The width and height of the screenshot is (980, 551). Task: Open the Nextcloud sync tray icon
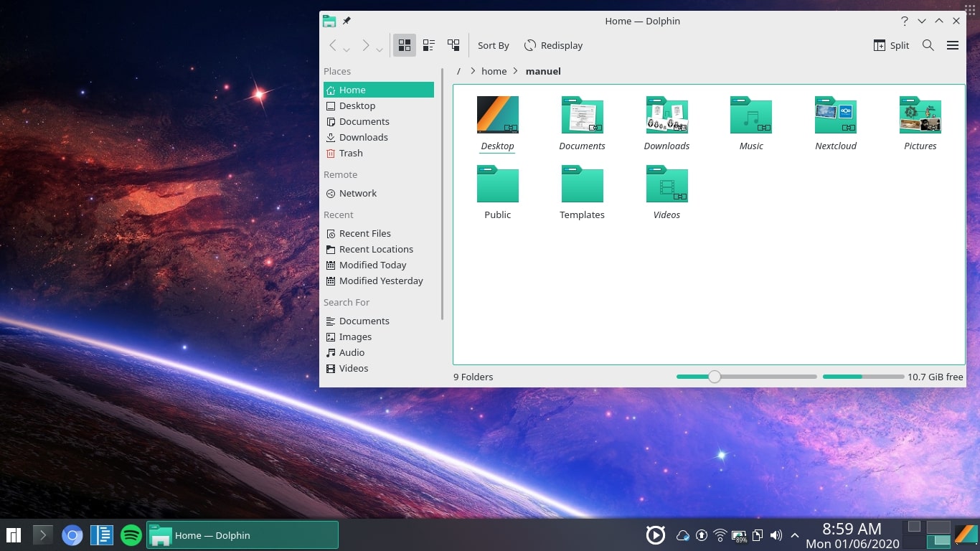[x=683, y=535]
